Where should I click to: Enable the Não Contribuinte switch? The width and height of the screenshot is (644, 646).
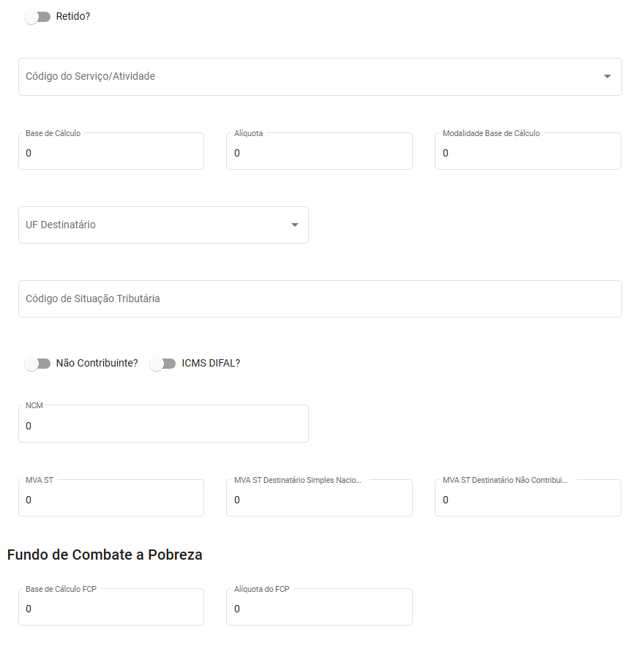click(x=37, y=364)
